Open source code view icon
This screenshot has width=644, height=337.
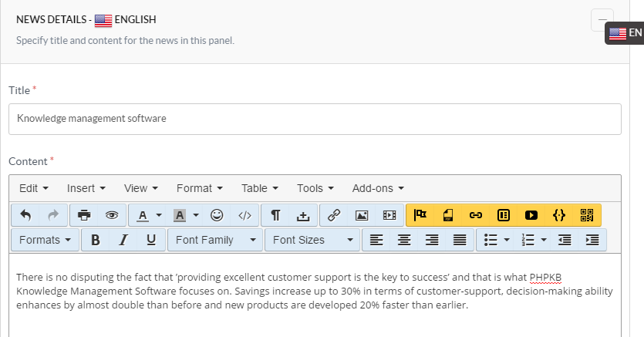(x=244, y=215)
